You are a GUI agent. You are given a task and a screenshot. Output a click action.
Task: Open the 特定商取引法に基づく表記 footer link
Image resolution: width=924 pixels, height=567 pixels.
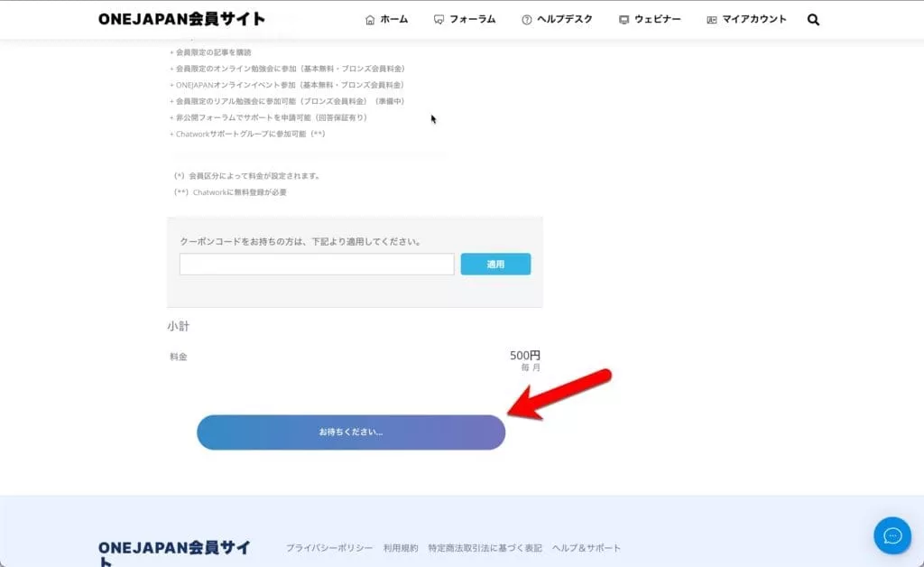coord(485,548)
